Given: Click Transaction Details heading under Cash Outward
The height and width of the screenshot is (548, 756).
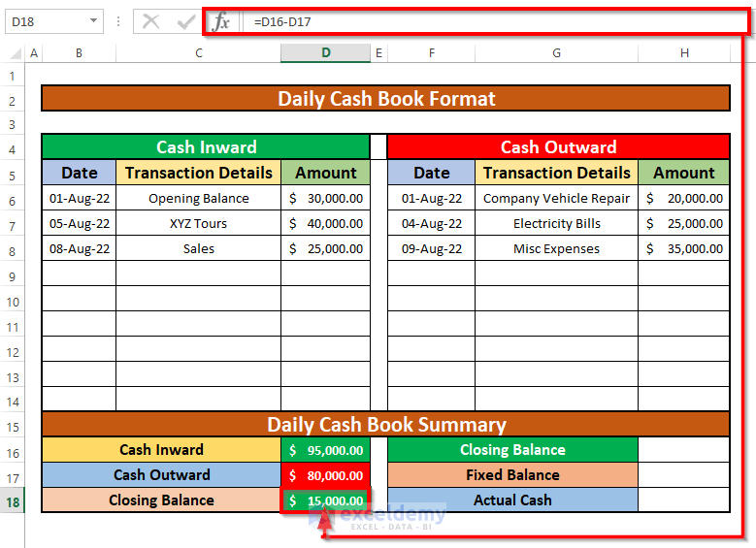Looking at the screenshot, I should (x=556, y=173).
